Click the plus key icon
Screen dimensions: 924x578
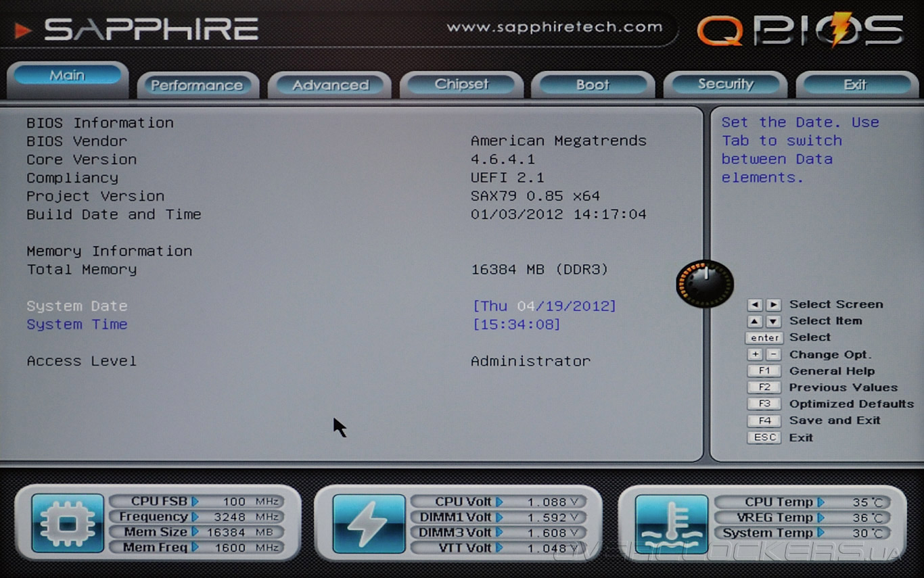[755, 355]
